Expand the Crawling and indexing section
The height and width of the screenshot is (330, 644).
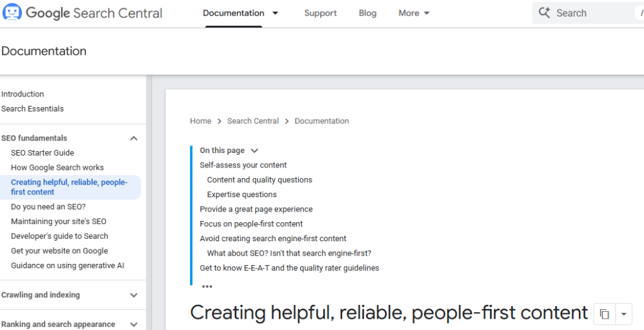(133, 295)
